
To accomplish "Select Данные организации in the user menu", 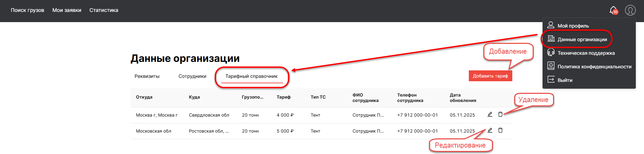I will pyautogui.click(x=582, y=39).
